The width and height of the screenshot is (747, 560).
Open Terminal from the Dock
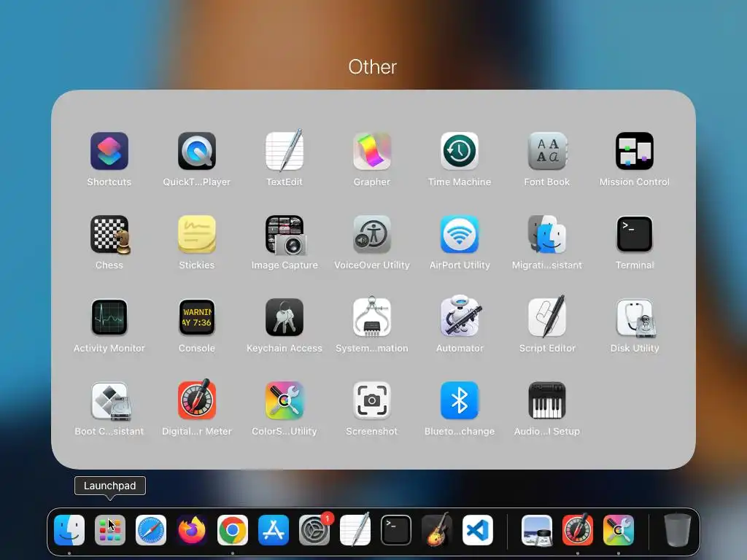pos(396,530)
